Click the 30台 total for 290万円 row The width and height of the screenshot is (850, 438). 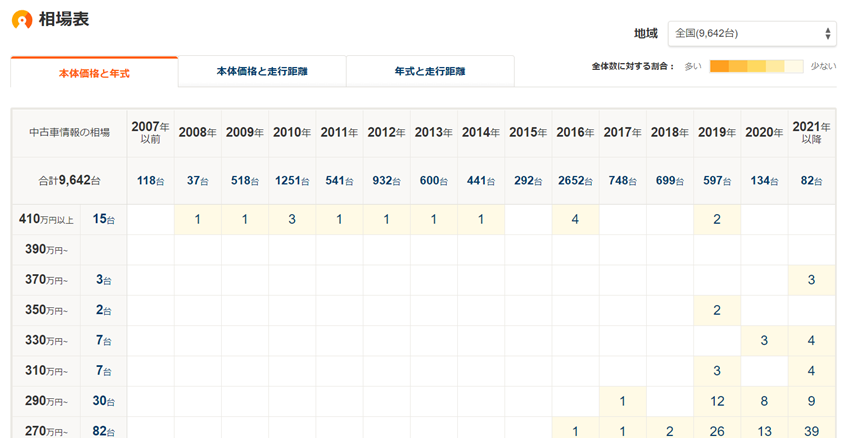103,401
